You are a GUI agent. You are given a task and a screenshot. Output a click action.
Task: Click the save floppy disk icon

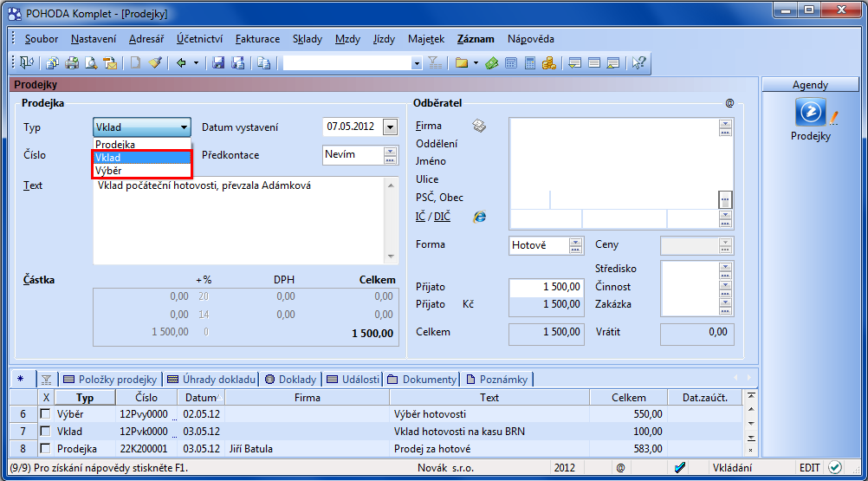tap(218, 63)
